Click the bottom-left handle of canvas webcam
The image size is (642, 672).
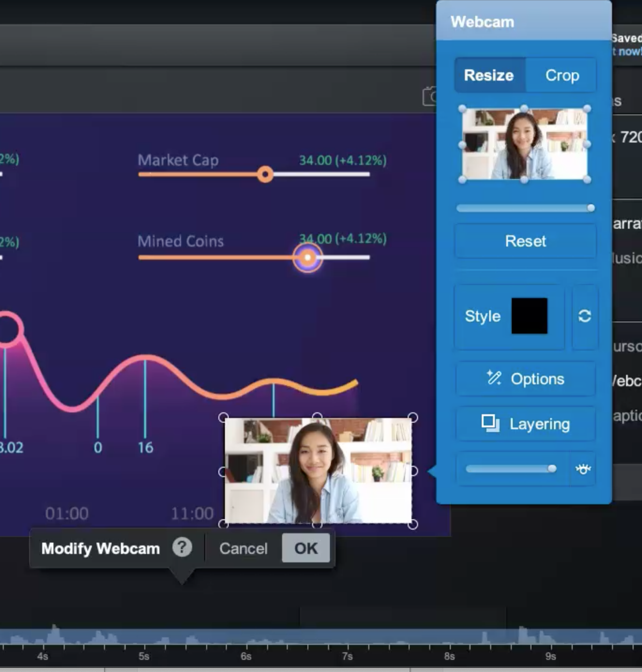coord(224,524)
